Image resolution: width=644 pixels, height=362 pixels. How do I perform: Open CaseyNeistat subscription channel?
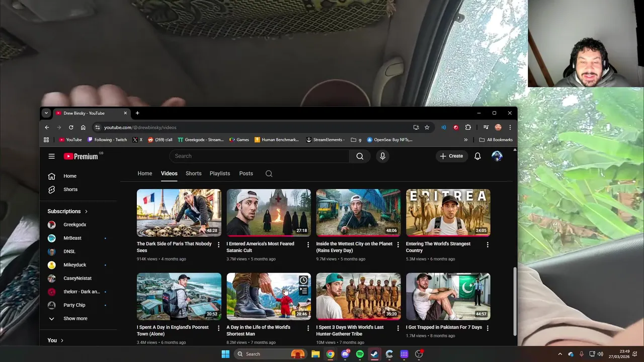tap(78, 279)
